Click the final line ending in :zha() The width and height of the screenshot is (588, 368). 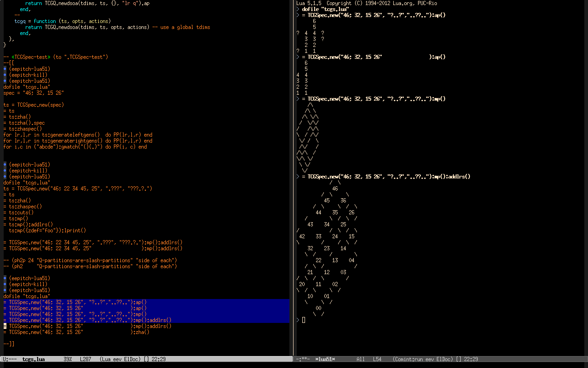pos(78,332)
